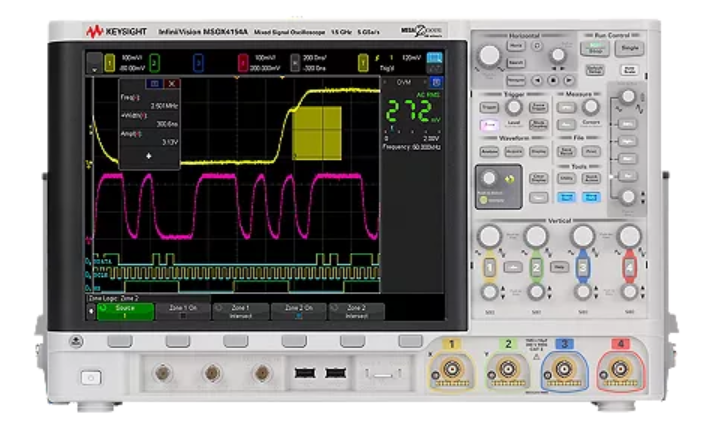The width and height of the screenshot is (714, 443).
Task: Push the navigate stop key
Action: [x=553, y=80]
